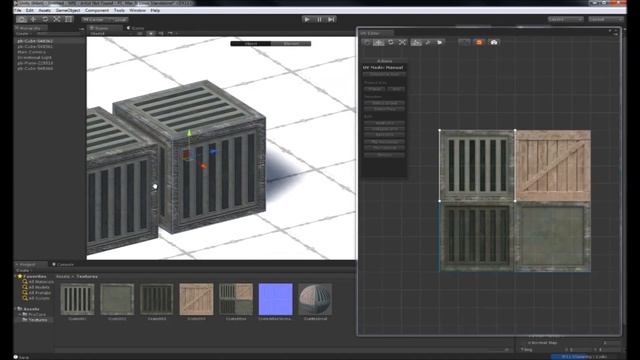640x360 pixels.
Task: Click the Play button
Action: coord(307,19)
